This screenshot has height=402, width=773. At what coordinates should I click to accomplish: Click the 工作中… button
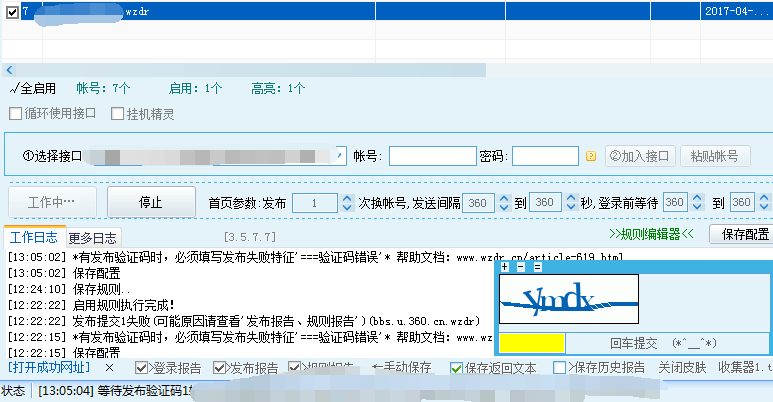point(52,202)
